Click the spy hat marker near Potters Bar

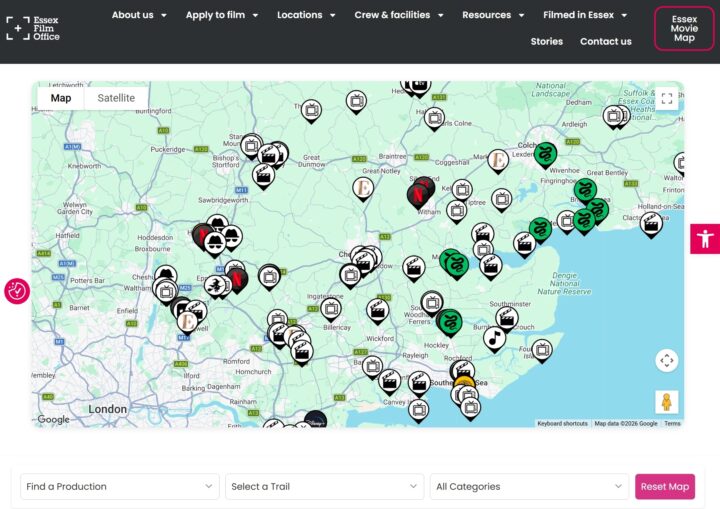click(x=166, y=274)
